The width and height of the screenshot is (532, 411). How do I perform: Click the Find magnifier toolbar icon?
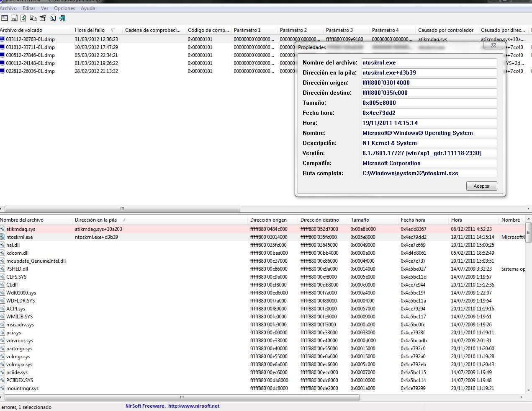point(53,18)
